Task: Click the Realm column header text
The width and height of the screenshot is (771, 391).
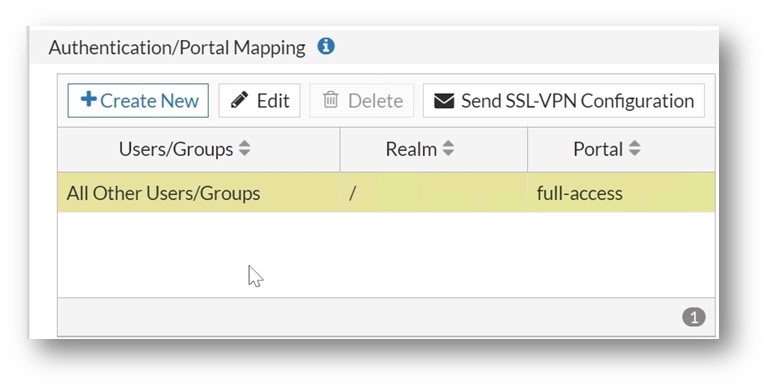Action: (411, 149)
